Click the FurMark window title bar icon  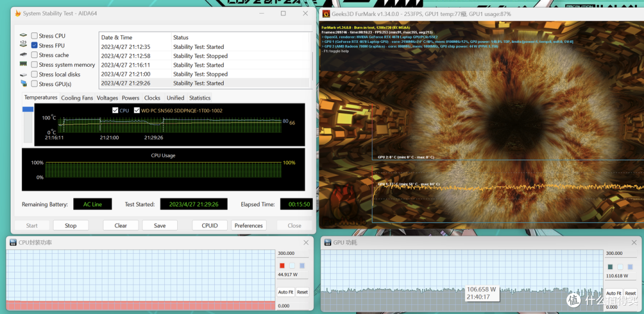click(x=326, y=14)
